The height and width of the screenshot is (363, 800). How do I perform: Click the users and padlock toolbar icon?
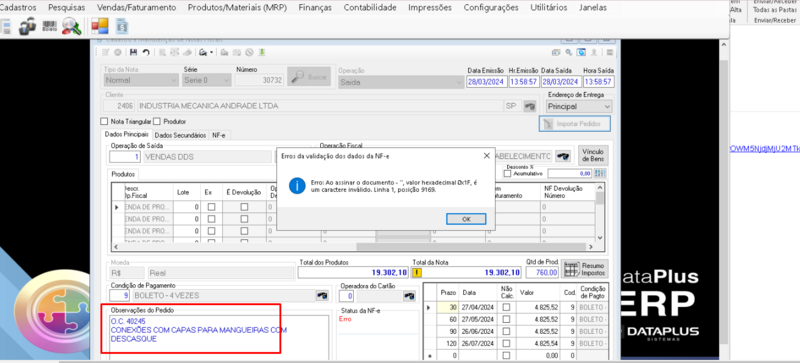tap(27, 27)
